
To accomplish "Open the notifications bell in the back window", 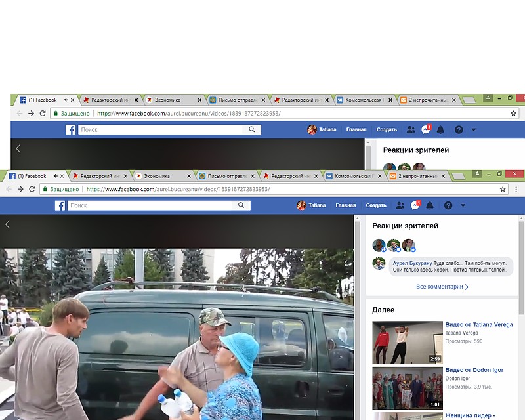I will 440,130.
